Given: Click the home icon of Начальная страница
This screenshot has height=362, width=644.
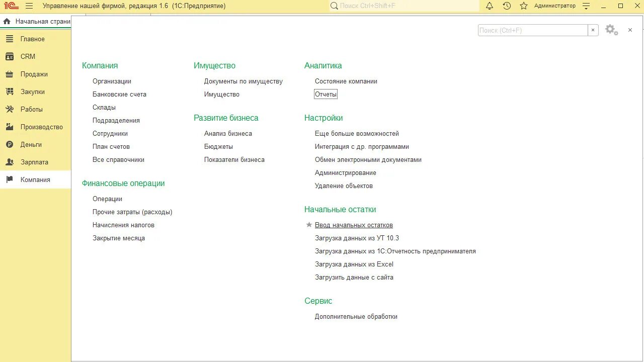Looking at the screenshot, I should (7, 21).
